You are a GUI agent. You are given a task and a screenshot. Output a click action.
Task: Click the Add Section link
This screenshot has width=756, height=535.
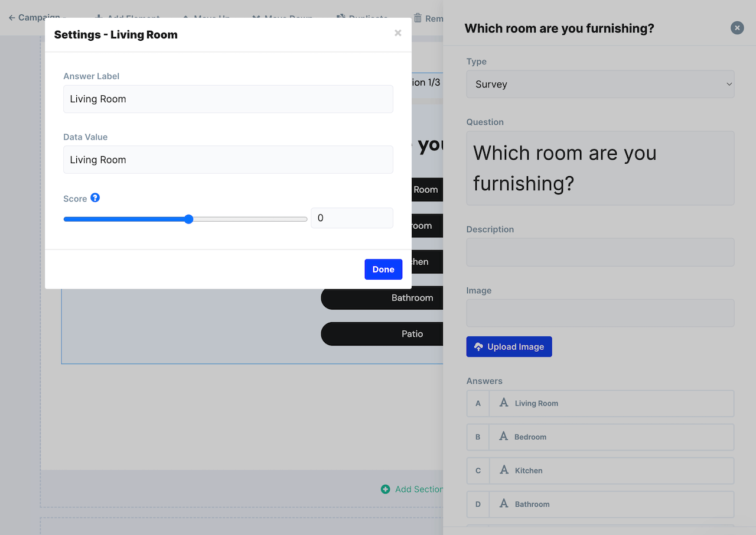point(419,489)
